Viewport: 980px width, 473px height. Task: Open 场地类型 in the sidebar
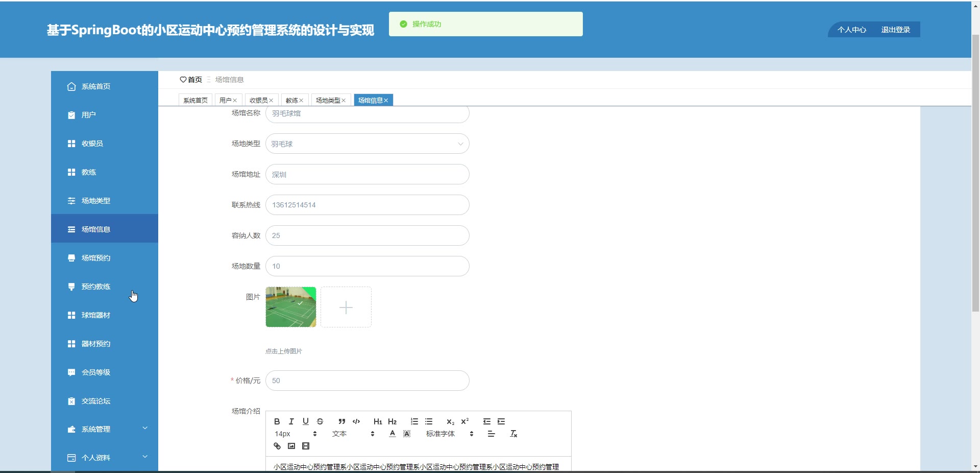pyautogui.click(x=105, y=201)
